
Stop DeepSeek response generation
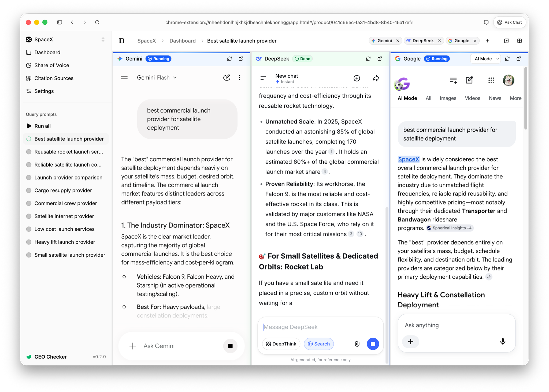[373, 344]
